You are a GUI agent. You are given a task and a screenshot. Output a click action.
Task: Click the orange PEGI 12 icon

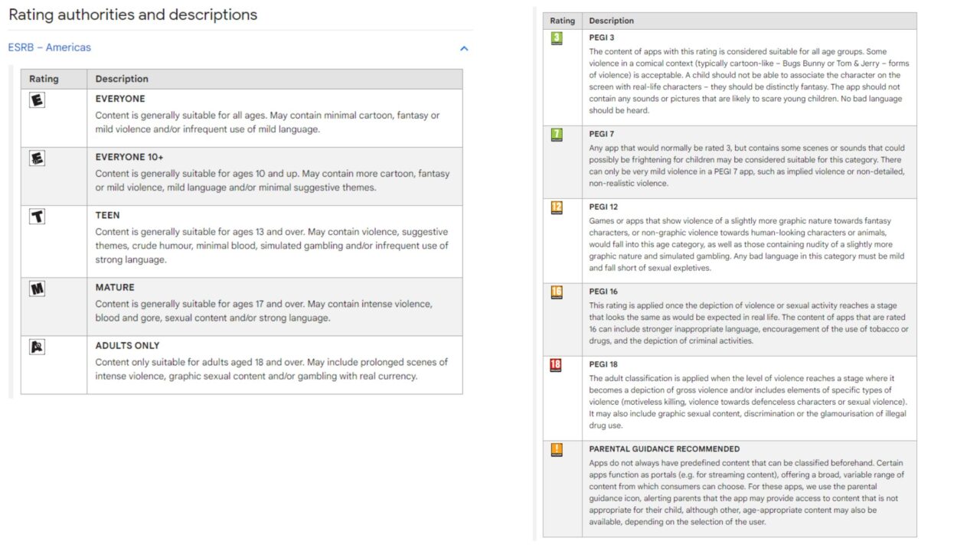(557, 207)
